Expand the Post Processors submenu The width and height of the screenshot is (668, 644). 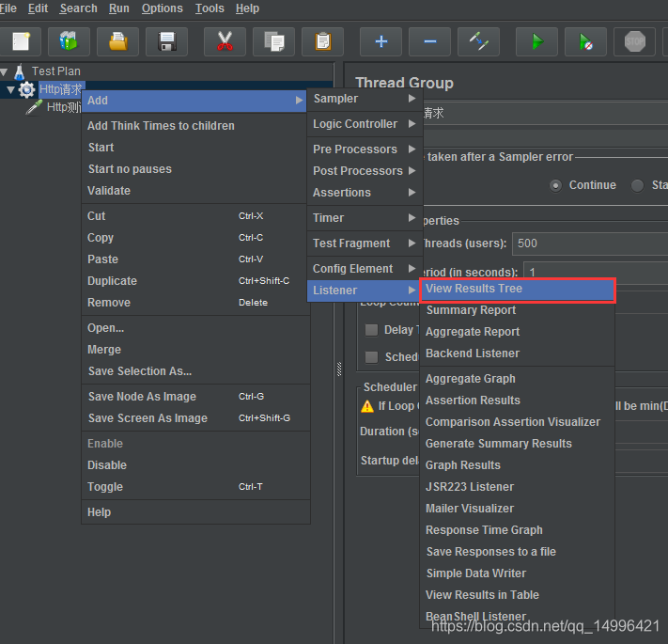(365, 171)
